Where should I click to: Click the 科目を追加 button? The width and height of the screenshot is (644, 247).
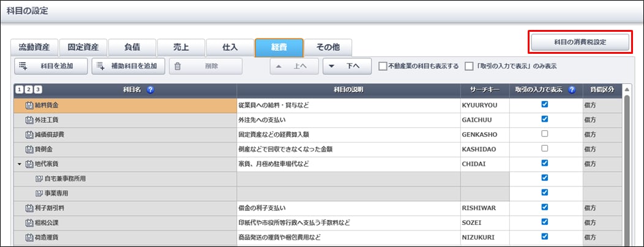click(51, 66)
